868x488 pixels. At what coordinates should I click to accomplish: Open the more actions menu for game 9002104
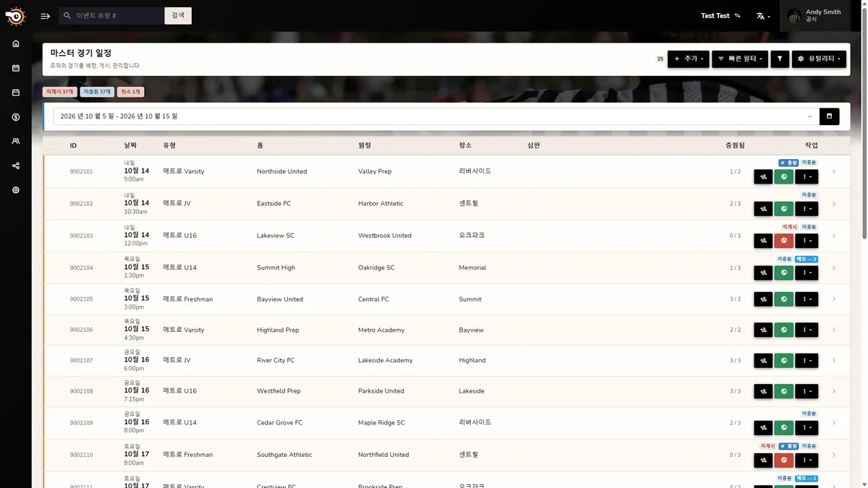click(x=807, y=273)
